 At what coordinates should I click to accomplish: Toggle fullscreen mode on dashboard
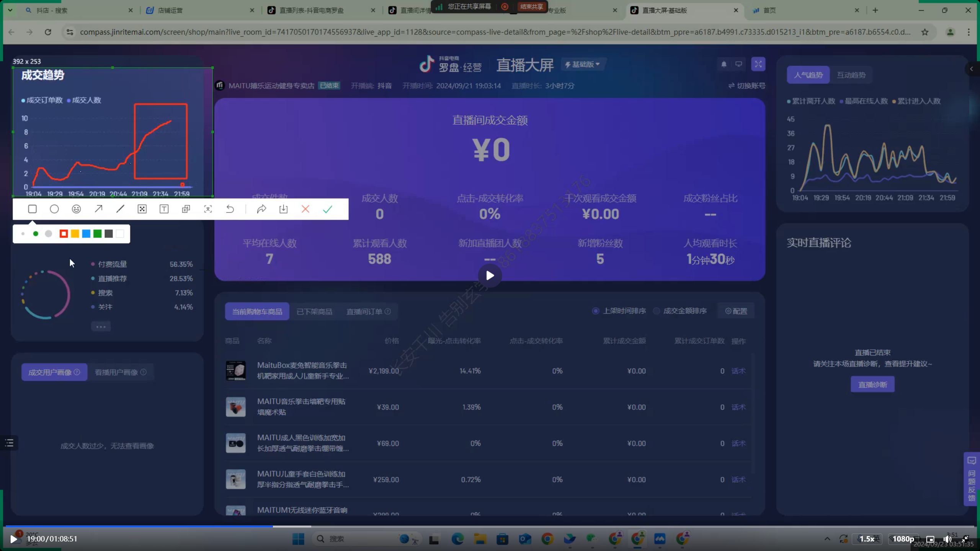click(x=758, y=64)
